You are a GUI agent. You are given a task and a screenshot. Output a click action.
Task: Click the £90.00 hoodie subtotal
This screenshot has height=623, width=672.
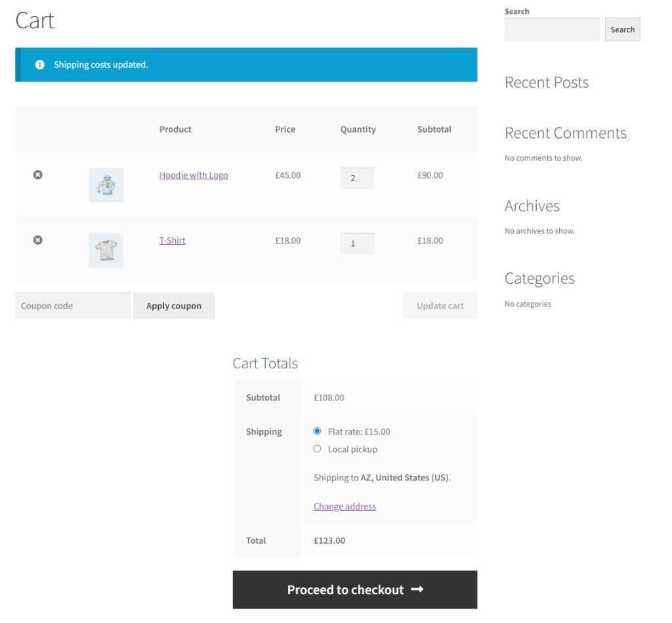click(430, 175)
